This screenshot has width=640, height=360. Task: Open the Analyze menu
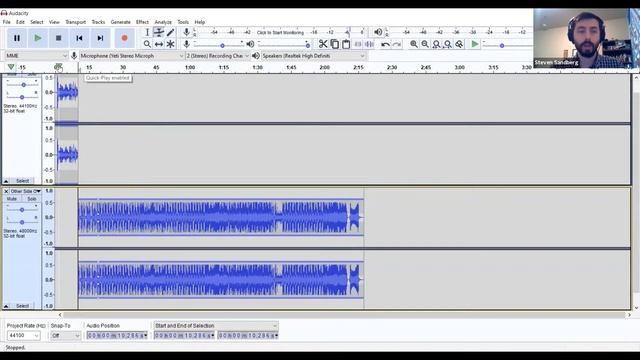click(163, 22)
